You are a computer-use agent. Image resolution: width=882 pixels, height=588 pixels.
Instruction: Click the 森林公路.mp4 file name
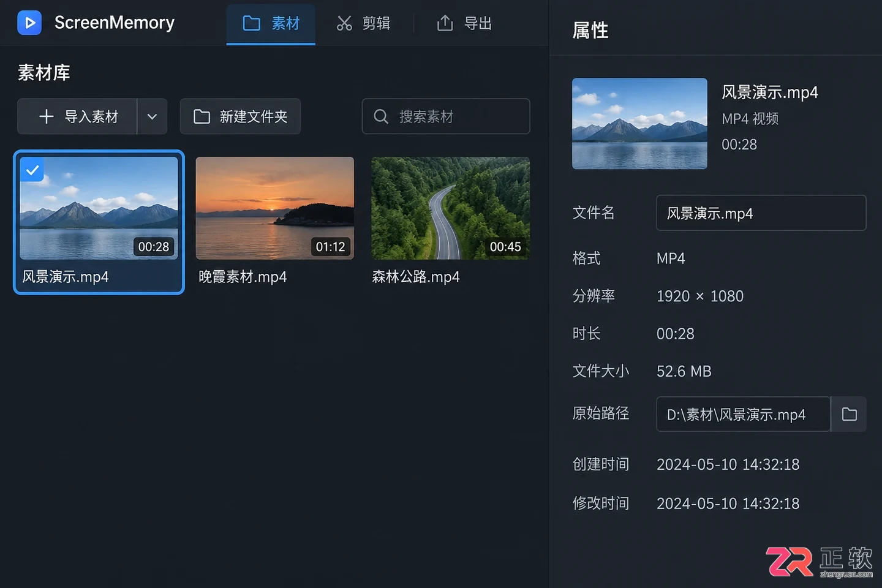pos(416,277)
